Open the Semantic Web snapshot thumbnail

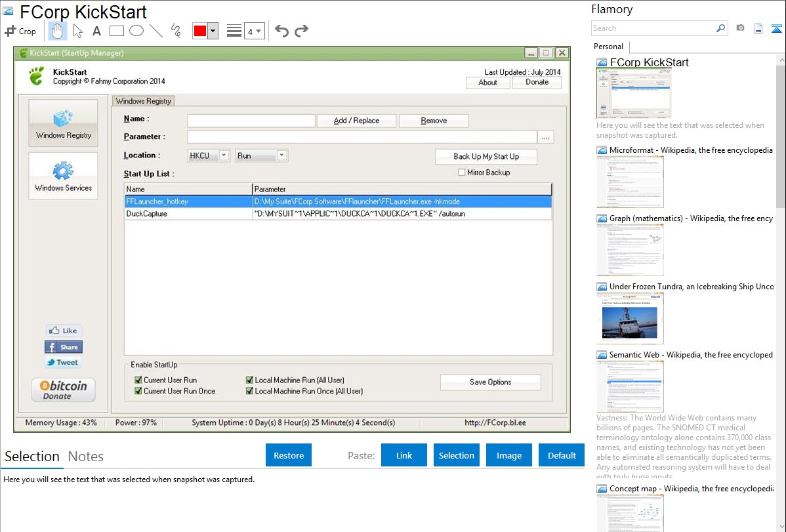630,386
